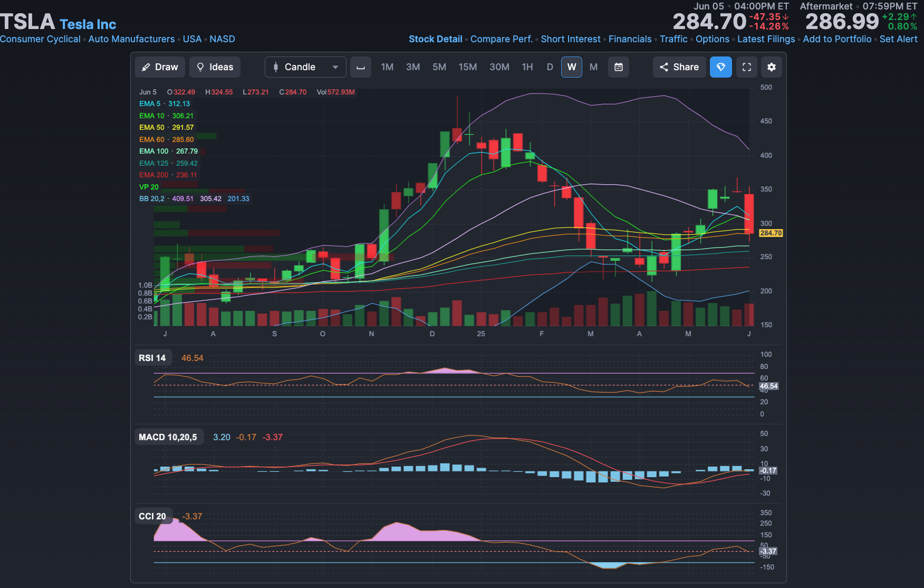Click the 46.54 RSI axis value tag
Image resolution: width=924 pixels, height=588 pixels.
coord(769,386)
